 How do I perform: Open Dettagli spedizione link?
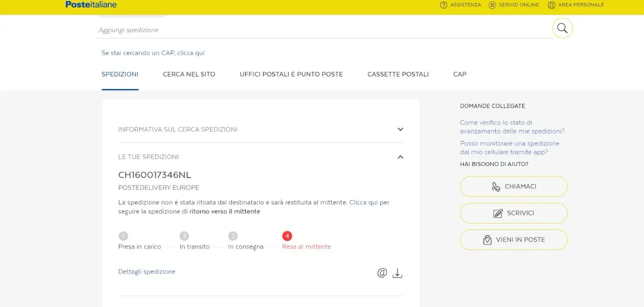coord(147,271)
